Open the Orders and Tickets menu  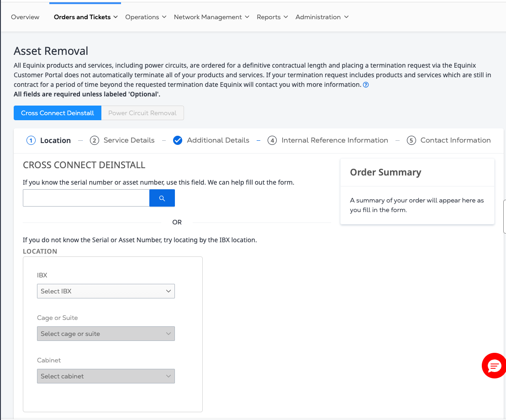coord(85,17)
